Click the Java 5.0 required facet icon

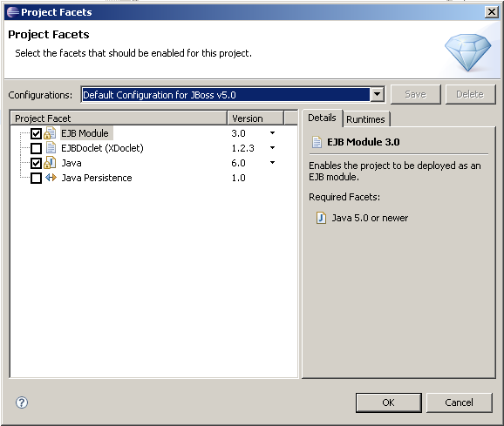click(321, 218)
